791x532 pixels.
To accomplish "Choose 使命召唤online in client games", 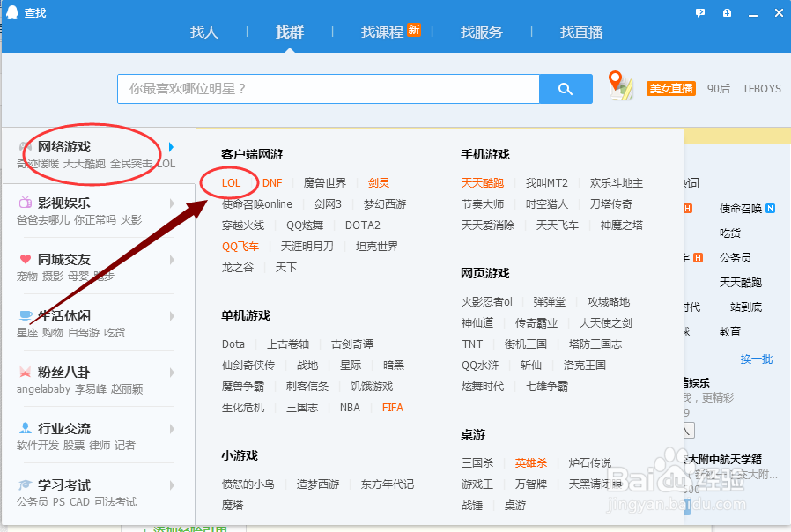I will (x=257, y=204).
